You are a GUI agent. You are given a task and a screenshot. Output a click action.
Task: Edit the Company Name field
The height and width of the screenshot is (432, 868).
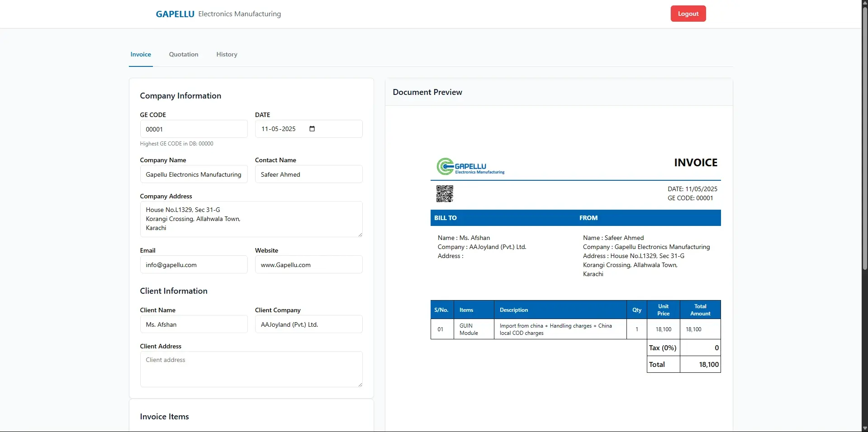194,174
